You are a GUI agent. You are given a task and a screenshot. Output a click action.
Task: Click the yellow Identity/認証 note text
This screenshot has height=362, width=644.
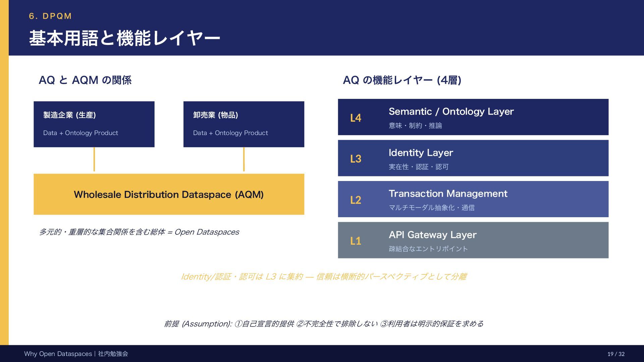click(324, 277)
